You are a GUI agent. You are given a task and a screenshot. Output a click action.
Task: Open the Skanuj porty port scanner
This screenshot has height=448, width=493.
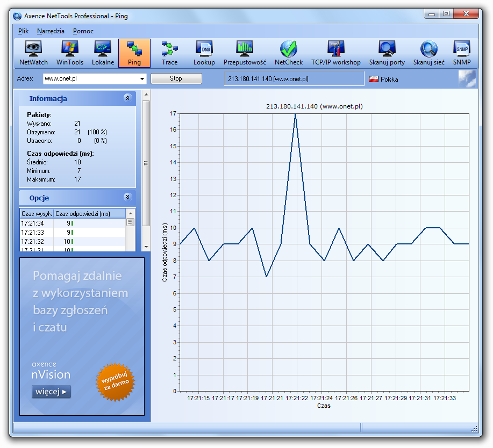click(x=387, y=53)
